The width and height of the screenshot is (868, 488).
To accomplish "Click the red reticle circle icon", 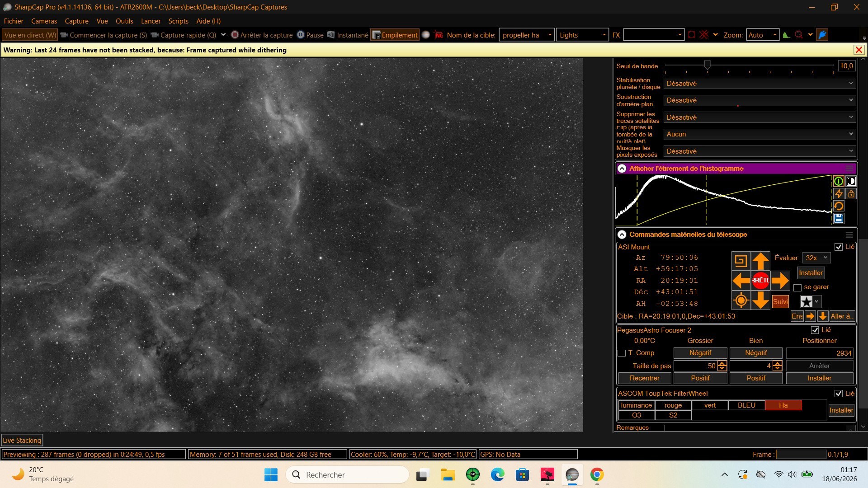I will pyautogui.click(x=799, y=35).
